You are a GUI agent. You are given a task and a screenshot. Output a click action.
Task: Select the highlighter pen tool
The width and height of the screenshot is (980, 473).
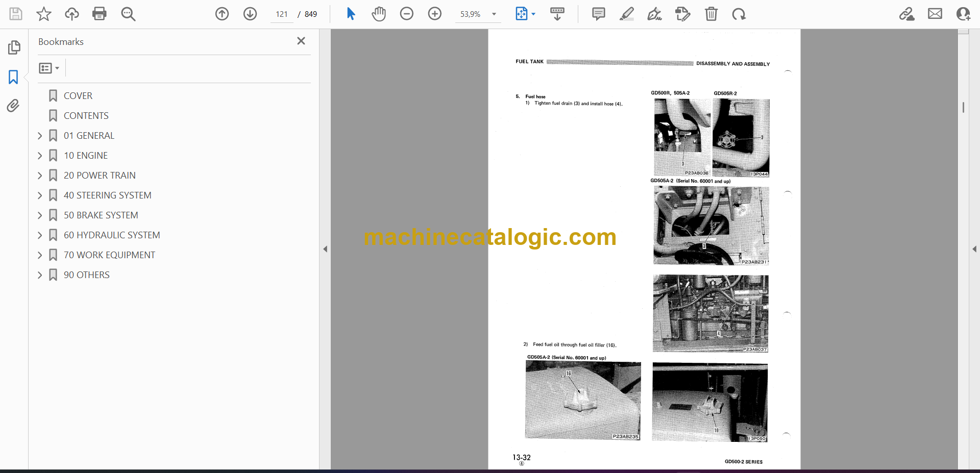627,14
